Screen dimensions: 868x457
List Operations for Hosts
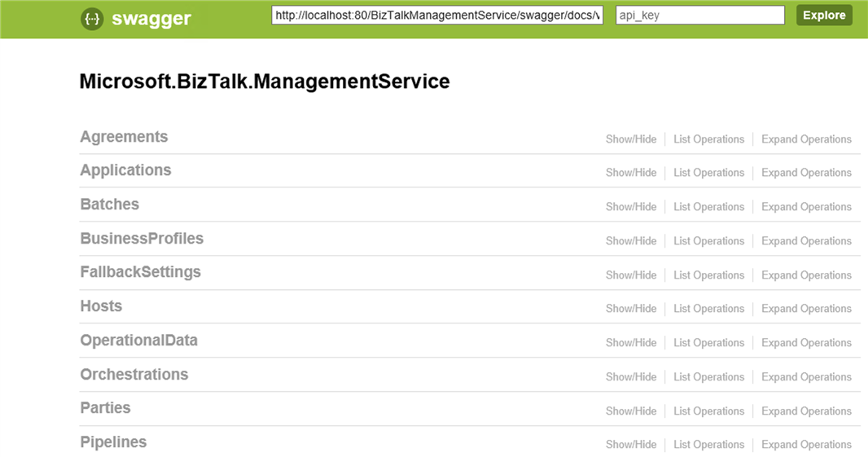point(709,309)
